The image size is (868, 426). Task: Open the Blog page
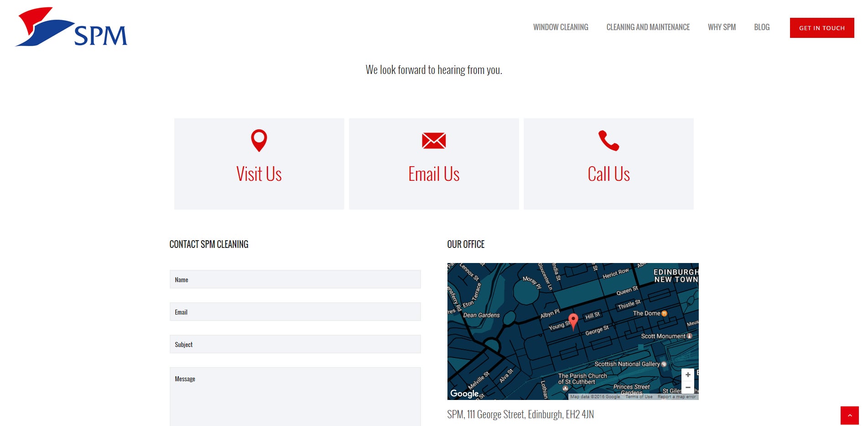pos(762,27)
